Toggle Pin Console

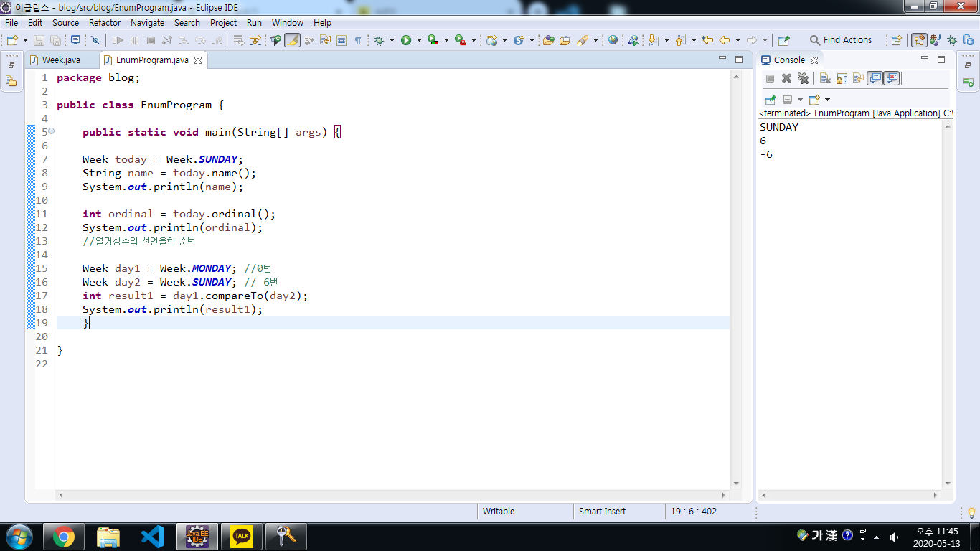coord(770,100)
